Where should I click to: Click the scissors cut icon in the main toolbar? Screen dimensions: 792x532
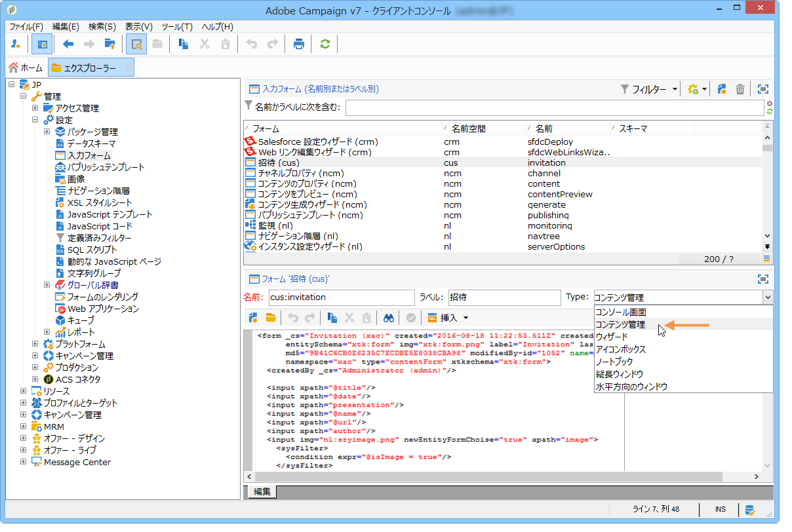point(205,44)
